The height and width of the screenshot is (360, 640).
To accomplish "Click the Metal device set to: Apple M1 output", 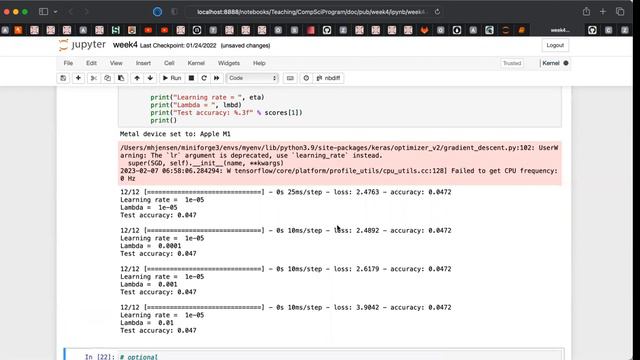I will (x=175, y=134).
